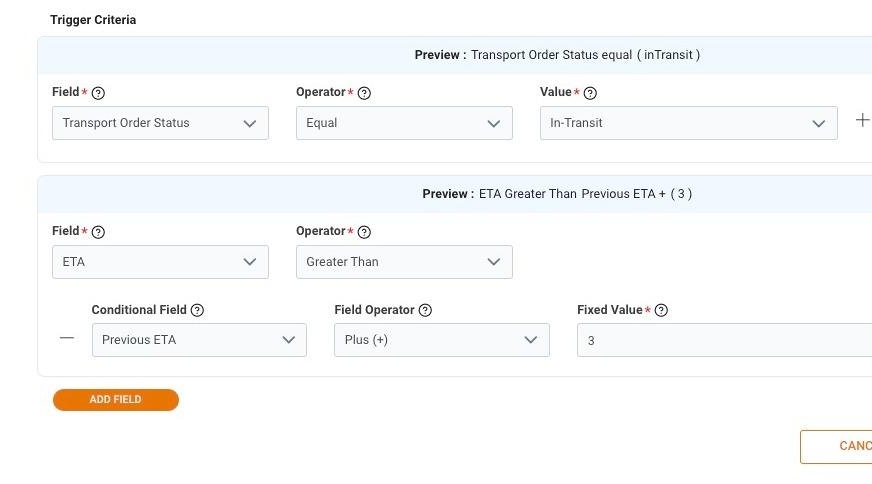The height and width of the screenshot is (484, 872).
Task: Click help icon beside Field Operator label
Action: coord(425,311)
